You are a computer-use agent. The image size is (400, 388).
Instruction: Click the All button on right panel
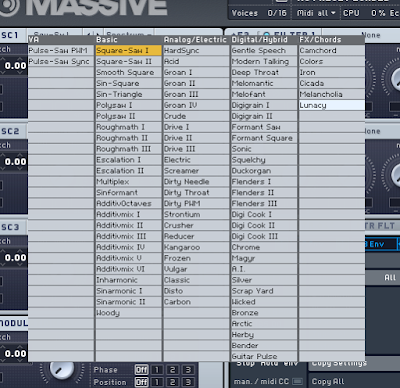click(390, 277)
